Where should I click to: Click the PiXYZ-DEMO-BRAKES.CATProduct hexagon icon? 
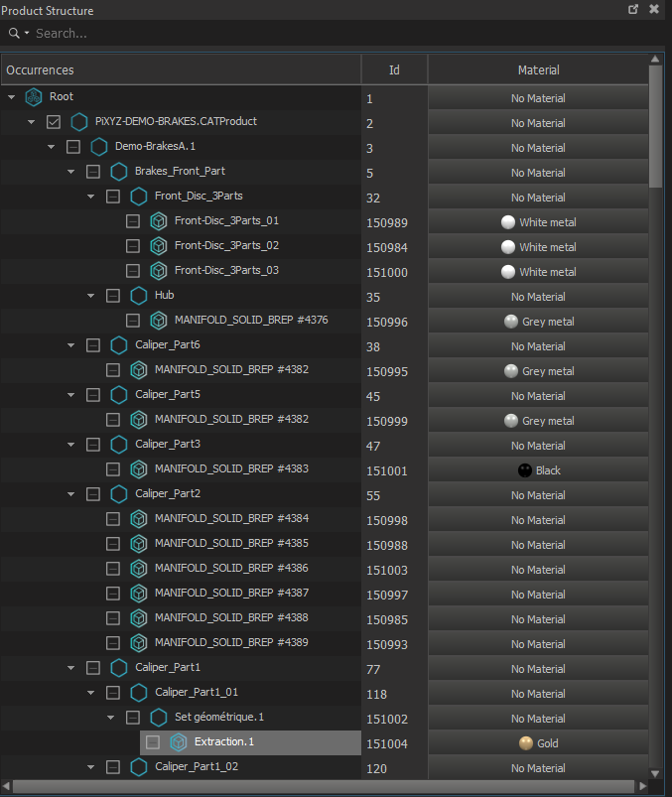pos(78,122)
